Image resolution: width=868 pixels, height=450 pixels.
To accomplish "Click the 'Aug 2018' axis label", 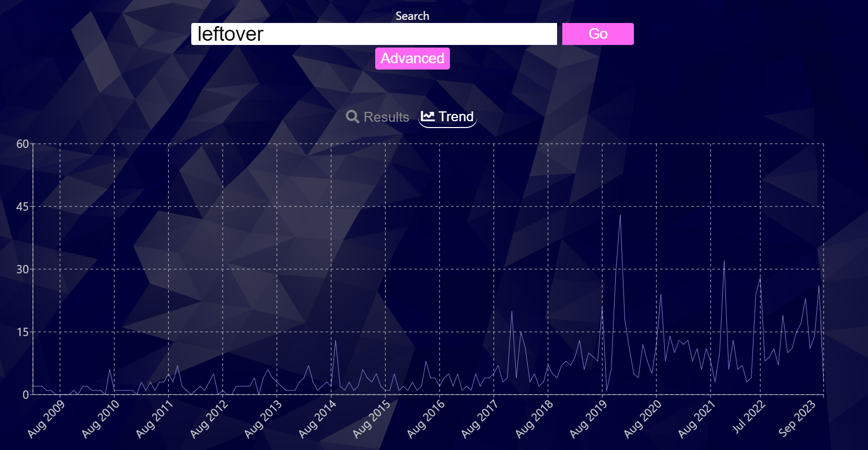I will pyautogui.click(x=534, y=419).
